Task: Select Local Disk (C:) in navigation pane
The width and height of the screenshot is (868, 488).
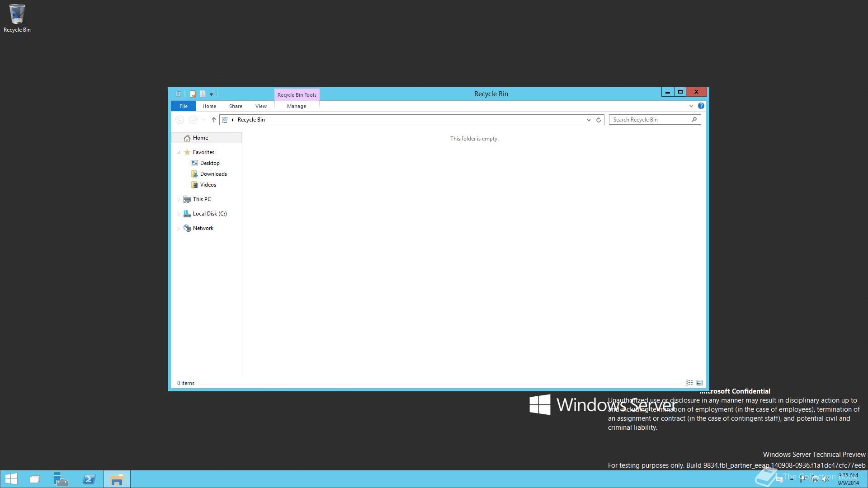Action: tap(210, 214)
